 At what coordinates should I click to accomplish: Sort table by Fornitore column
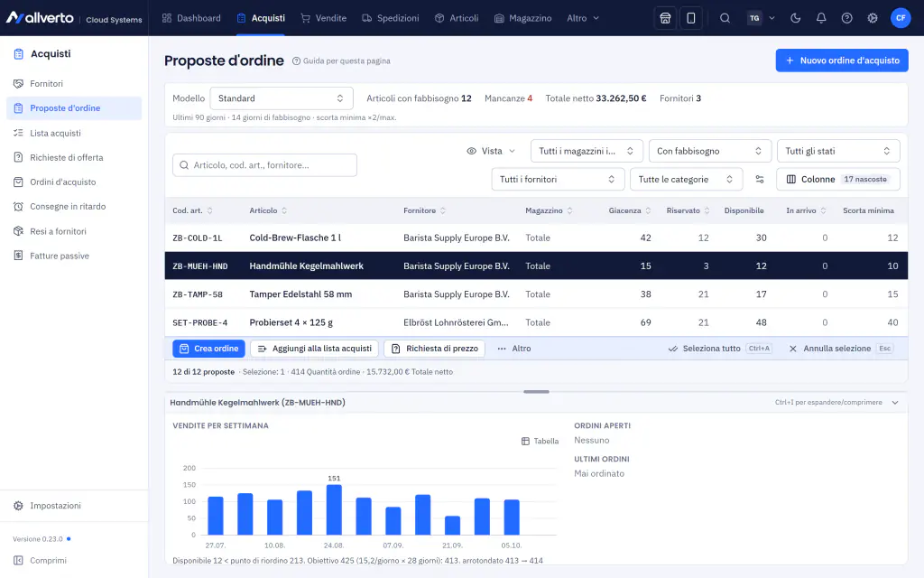pyautogui.click(x=425, y=210)
